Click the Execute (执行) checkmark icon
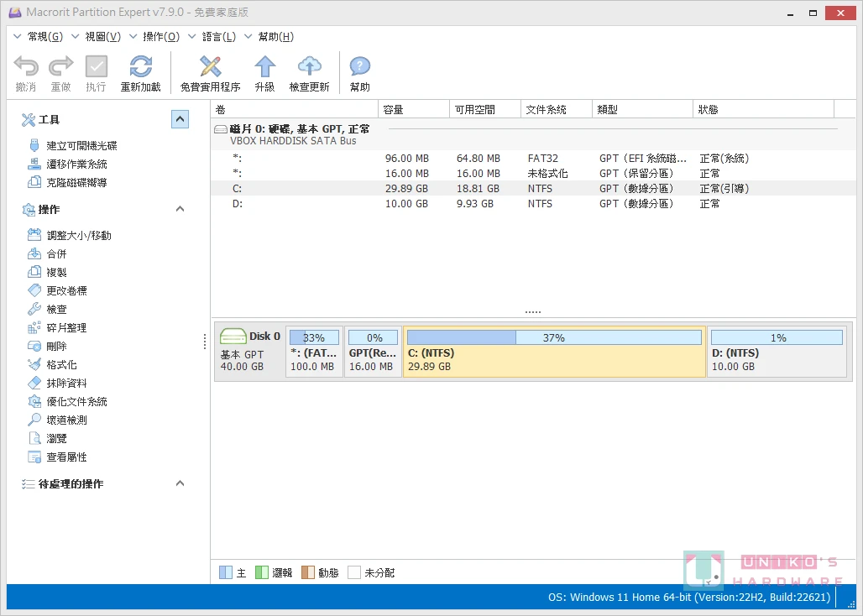 pos(97,66)
